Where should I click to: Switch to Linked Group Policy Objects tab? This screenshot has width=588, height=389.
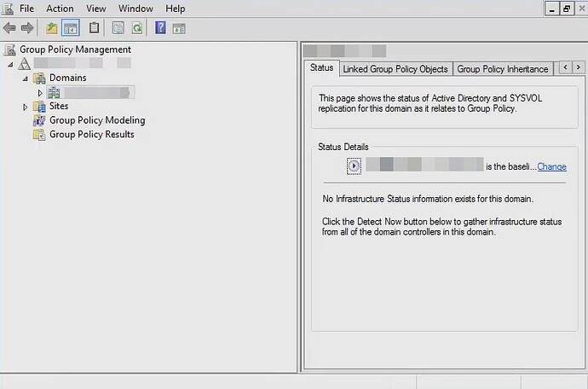395,69
